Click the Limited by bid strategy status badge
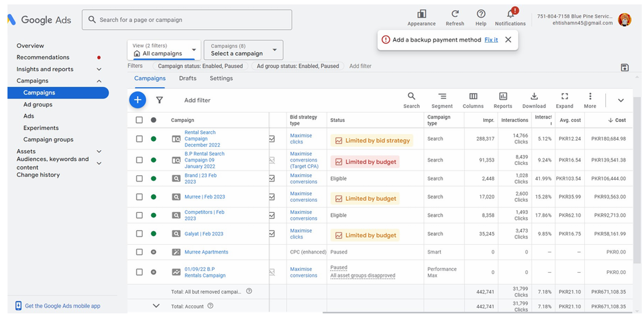This screenshot has height=316, width=644. click(372, 141)
